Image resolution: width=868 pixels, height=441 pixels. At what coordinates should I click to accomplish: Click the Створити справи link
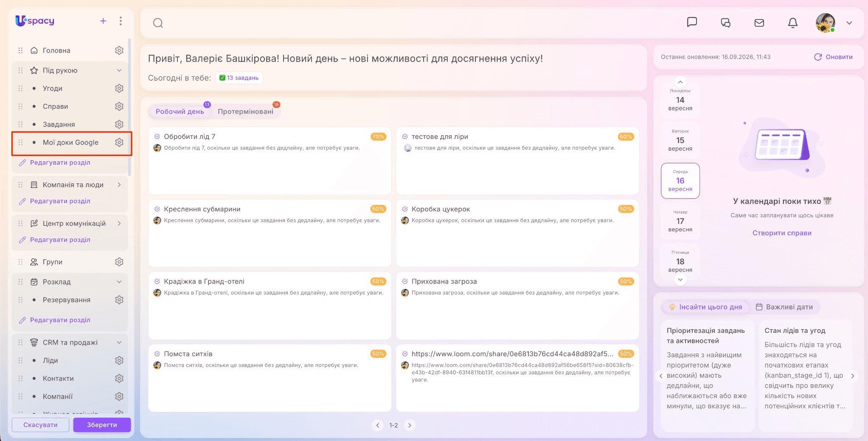click(782, 233)
